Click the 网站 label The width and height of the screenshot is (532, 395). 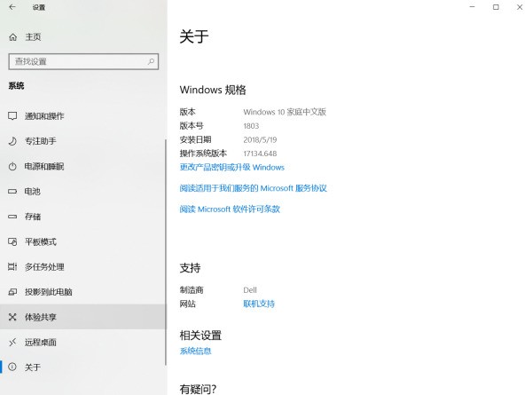click(x=188, y=304)
